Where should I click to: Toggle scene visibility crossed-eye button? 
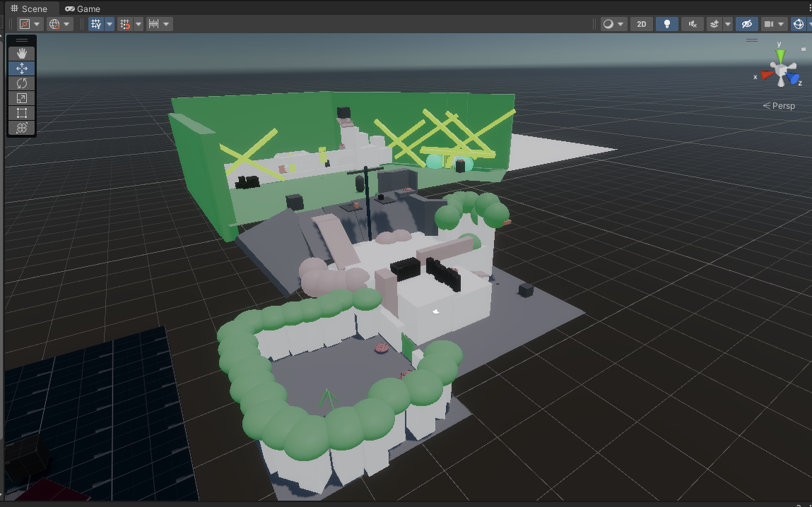point(746,23)
